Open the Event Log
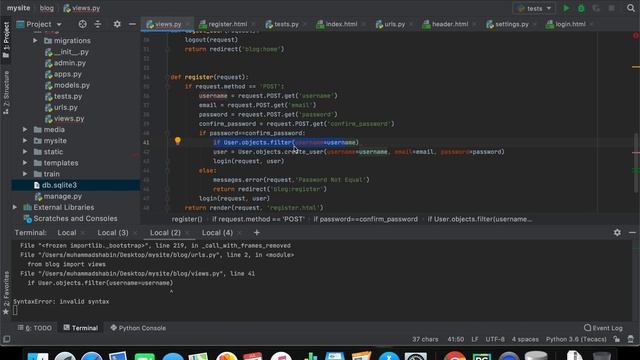The height and width of the screenshot is (360, 640). click(603, 328)
